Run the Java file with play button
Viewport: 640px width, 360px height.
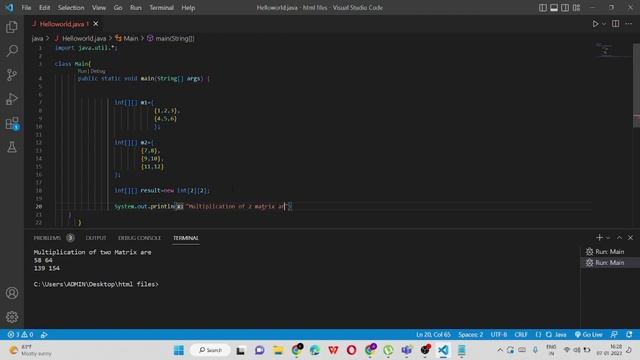595,24
